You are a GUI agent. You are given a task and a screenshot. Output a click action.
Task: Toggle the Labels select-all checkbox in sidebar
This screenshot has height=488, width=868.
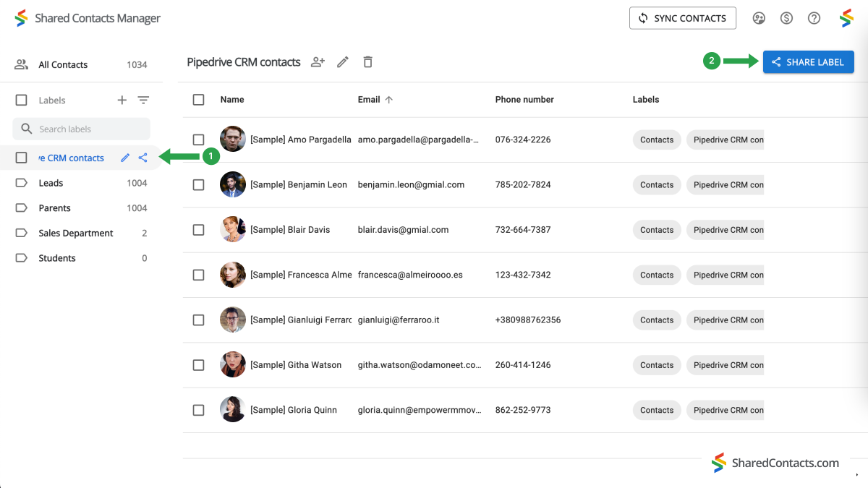(21, 100)
